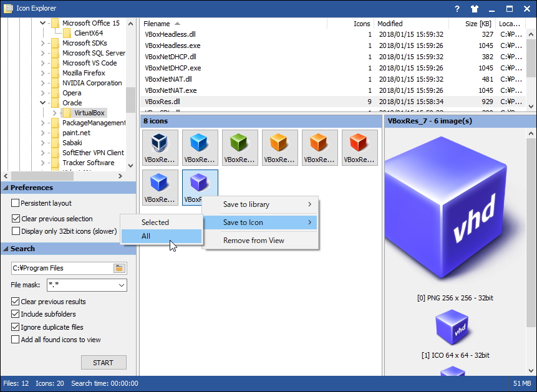Image resolution: width=537 pixels, height=392 pixels.
Task: Select the orange cube icon thumbnail
Action: click(319, 148)
